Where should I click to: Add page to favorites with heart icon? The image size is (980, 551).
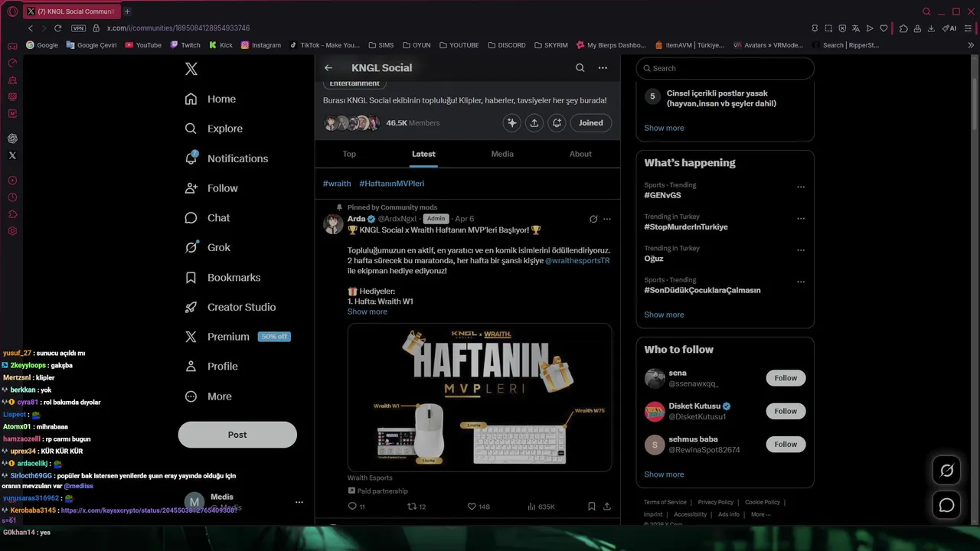tap(884, 28)
